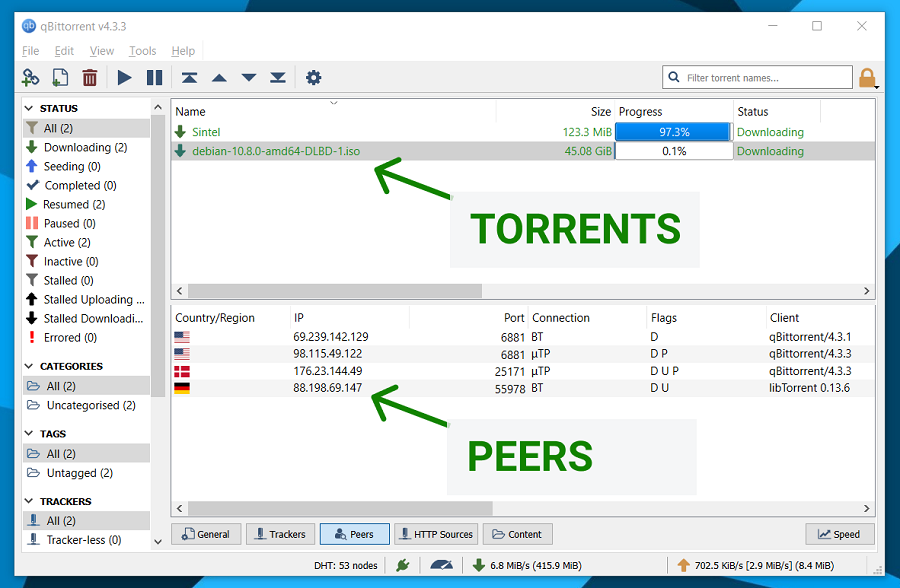The width and height of the screenshot is (900, 588).
Task: Select the Tracker-less (0) tracker filter
Action: [x=86, y=540]
